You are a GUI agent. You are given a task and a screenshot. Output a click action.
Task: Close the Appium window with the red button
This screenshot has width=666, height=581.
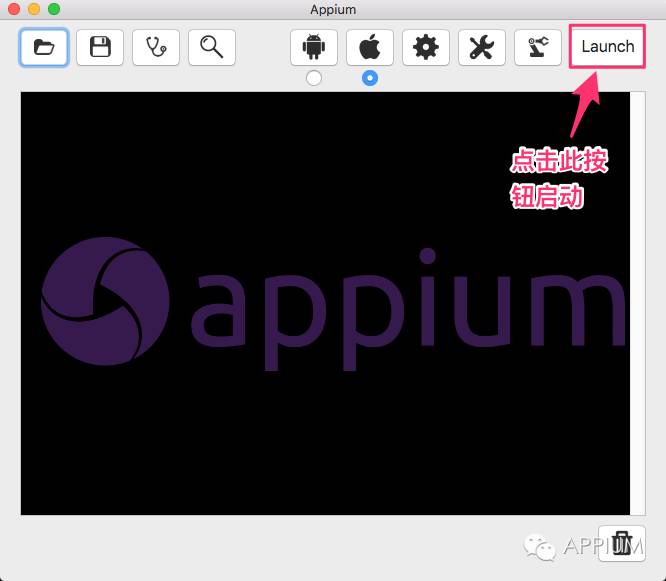coord(14,9)
